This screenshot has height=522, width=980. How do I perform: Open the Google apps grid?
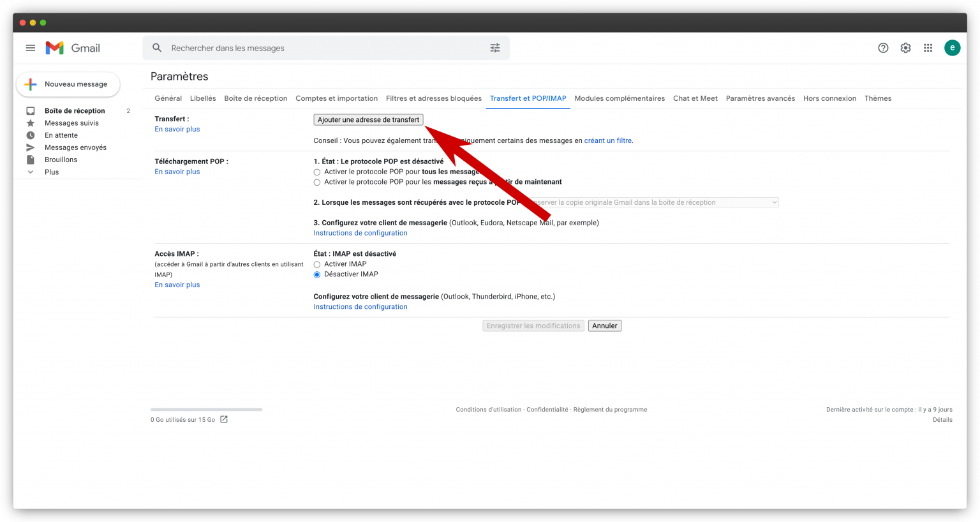coord(928,47)
